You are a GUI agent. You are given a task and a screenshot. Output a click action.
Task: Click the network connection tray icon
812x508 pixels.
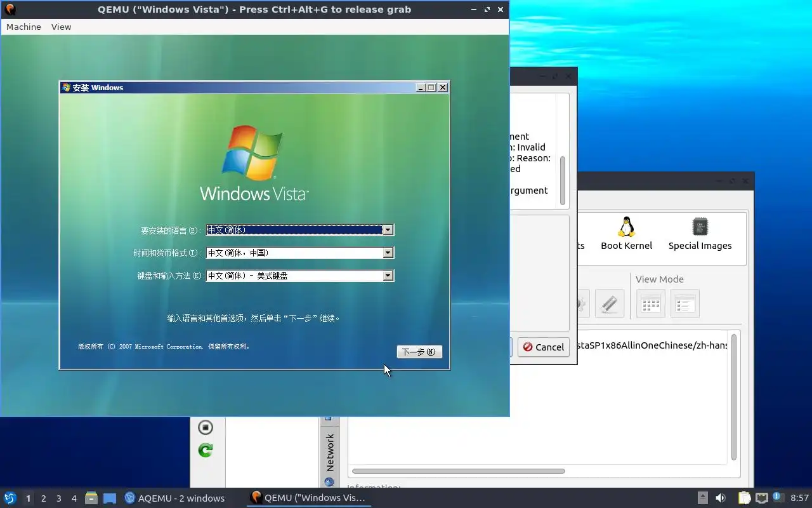(x=761, y=498)
